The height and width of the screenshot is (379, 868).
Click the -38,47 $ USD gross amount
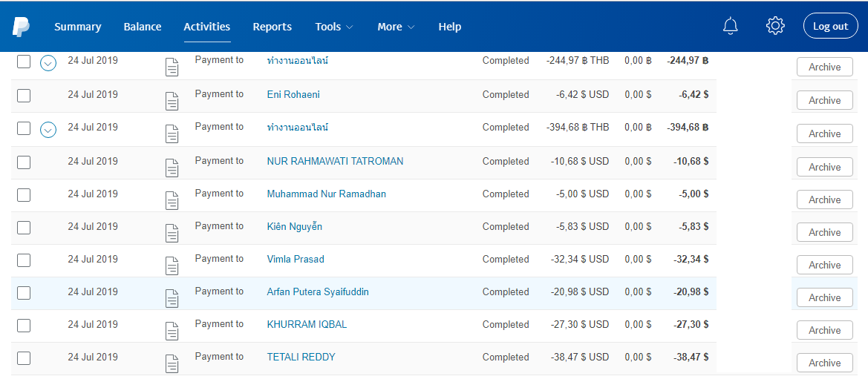[x=580, y=357]
